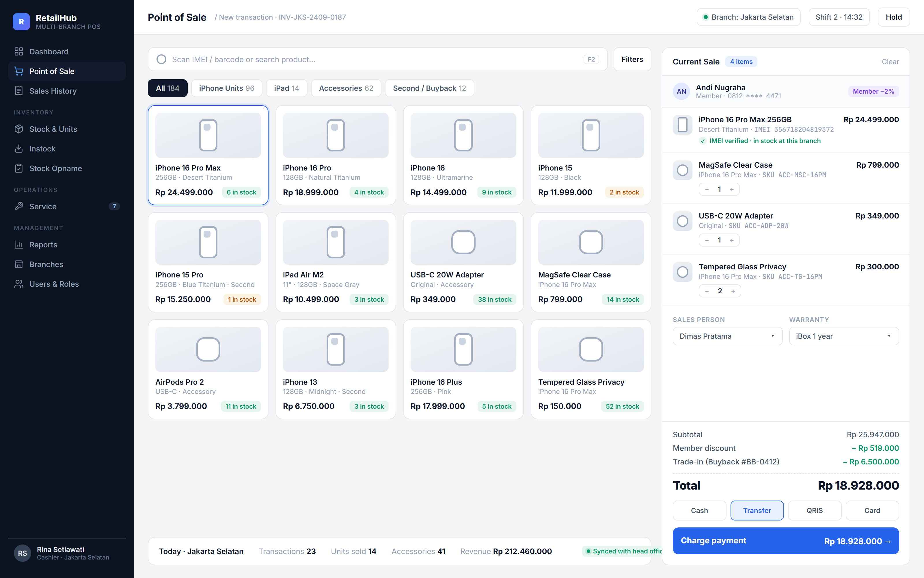
Task: Click the phone icon of iPhone 16 Pro Max sale item
Action: tap(682, 125)
